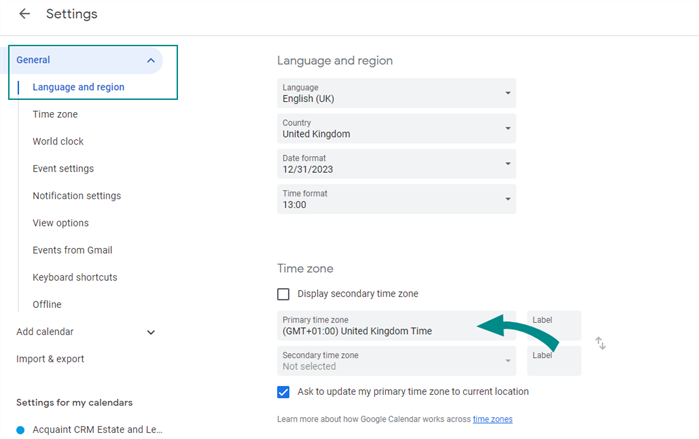Go to Time zone in sidebar
Image resolution: width=699 pixels, height=439 pixels.
click(55, 115)
